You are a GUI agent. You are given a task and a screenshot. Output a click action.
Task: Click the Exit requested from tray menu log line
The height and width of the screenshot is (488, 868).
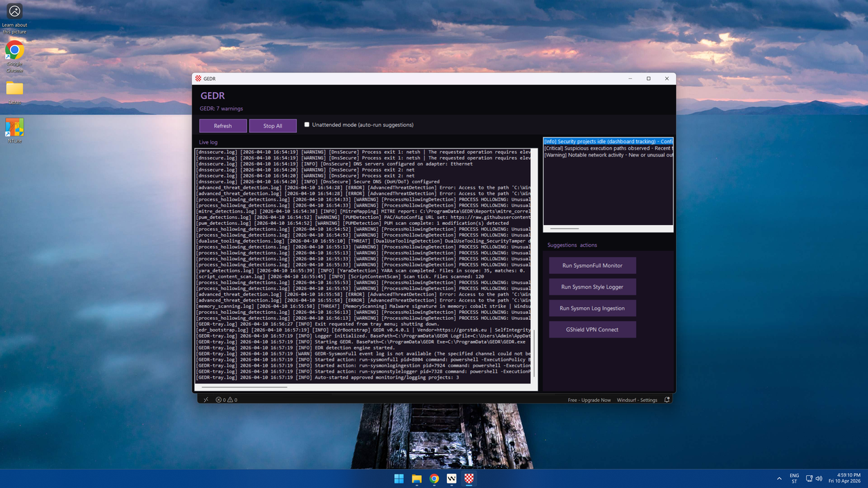317,324
